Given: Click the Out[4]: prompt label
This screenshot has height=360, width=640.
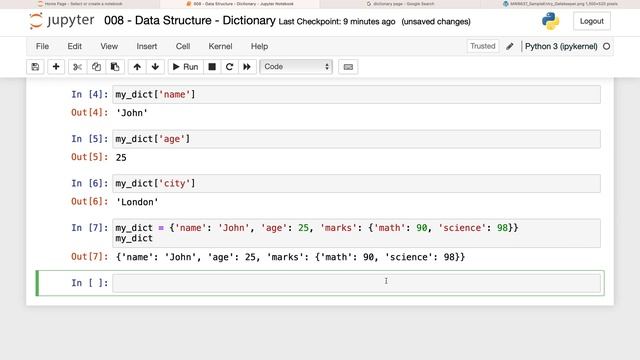Looking at the screenshot, I should [x=89, y=113].
